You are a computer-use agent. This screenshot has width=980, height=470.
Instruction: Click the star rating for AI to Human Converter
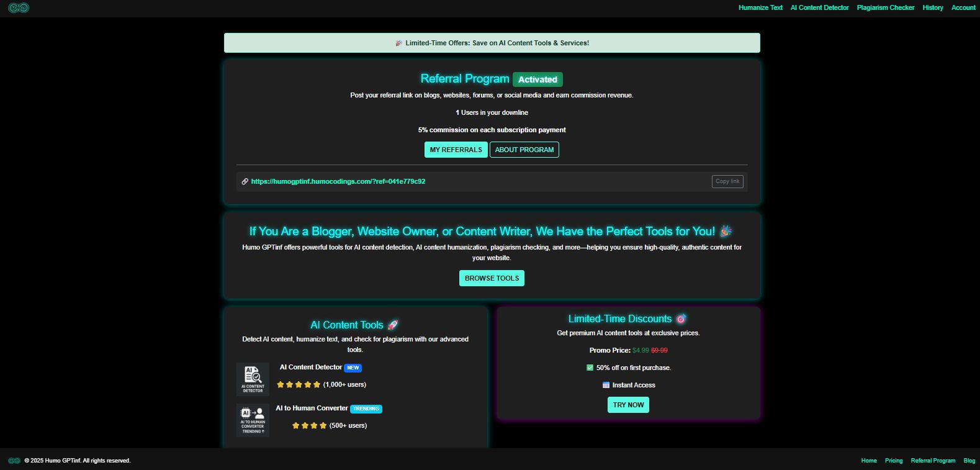[309, 426]
